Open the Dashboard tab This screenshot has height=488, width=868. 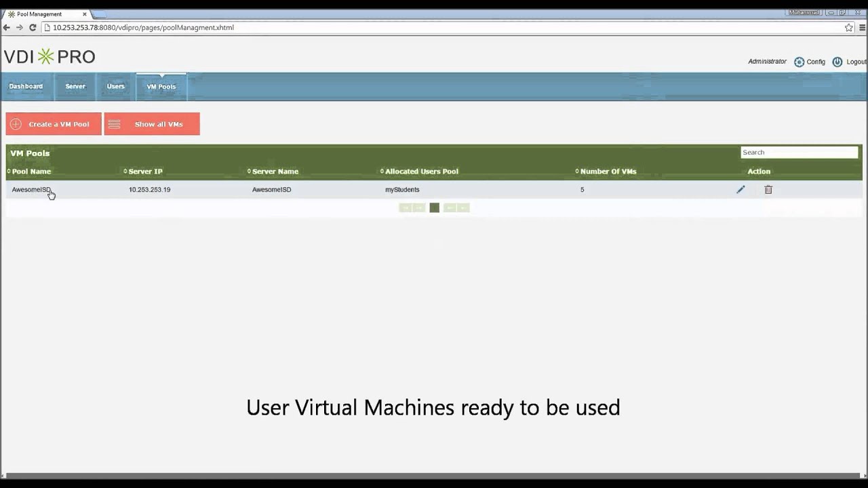click(26, 87)
